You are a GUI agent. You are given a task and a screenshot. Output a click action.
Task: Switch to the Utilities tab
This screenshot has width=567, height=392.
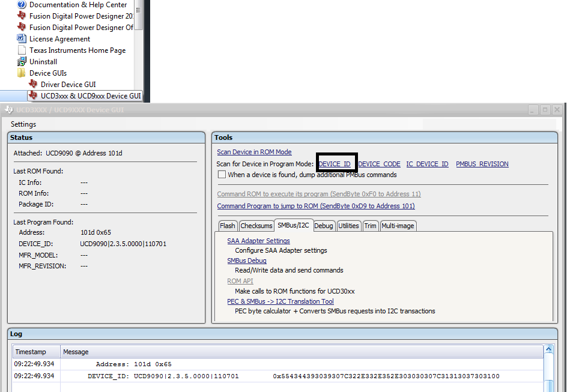click(348, 226)
